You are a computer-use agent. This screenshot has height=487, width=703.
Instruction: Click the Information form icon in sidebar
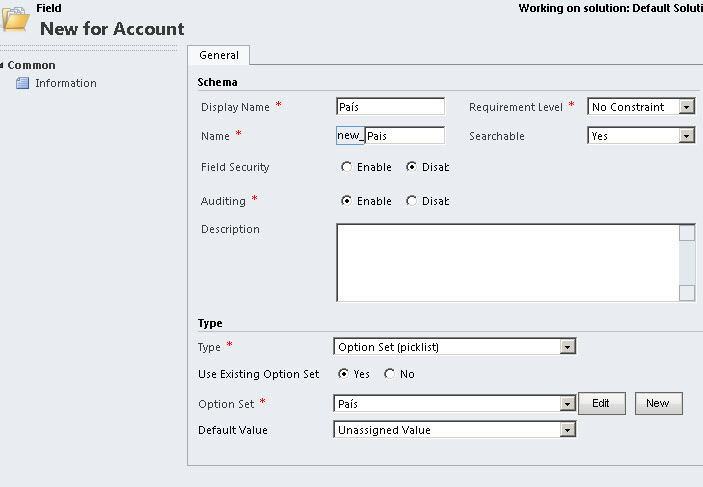click(x=23, y=83)
